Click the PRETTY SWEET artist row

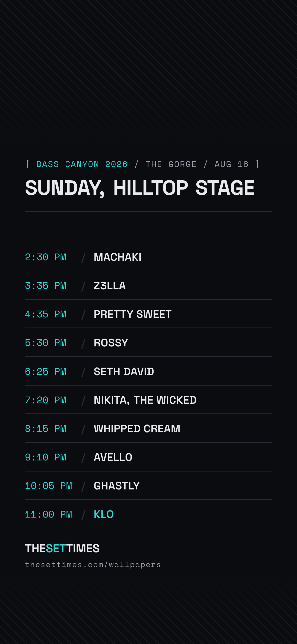click(148, 314)
